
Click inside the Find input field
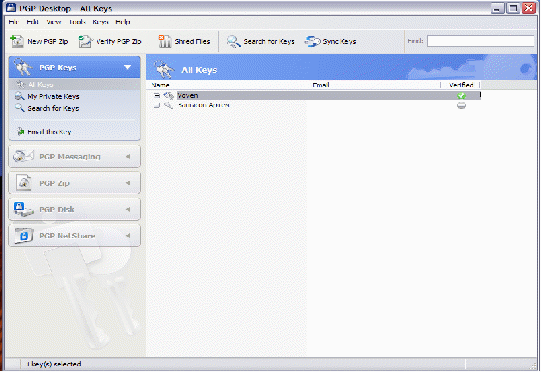[x=480, y=41]
